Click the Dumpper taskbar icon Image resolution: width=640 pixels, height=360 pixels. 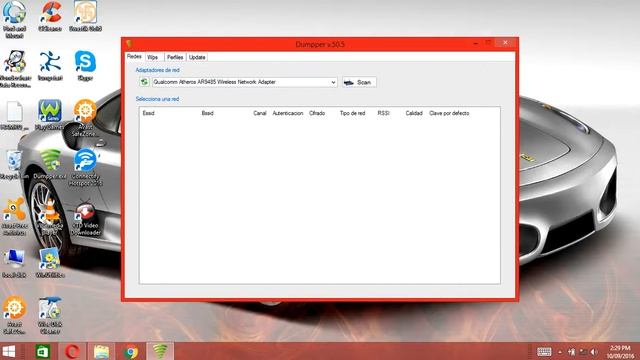coord(160,351)
